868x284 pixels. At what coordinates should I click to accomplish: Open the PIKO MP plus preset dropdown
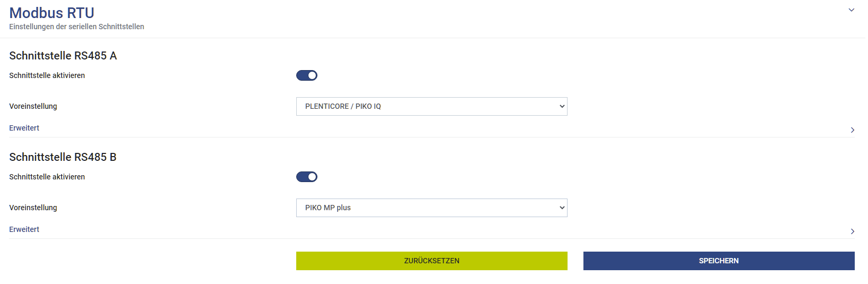pos(431,208)
